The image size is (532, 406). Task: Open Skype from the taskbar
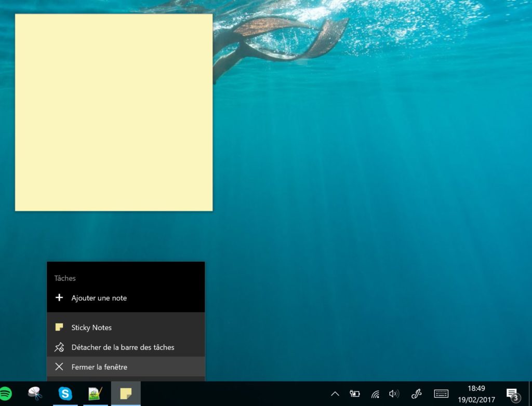coord(65,394)
